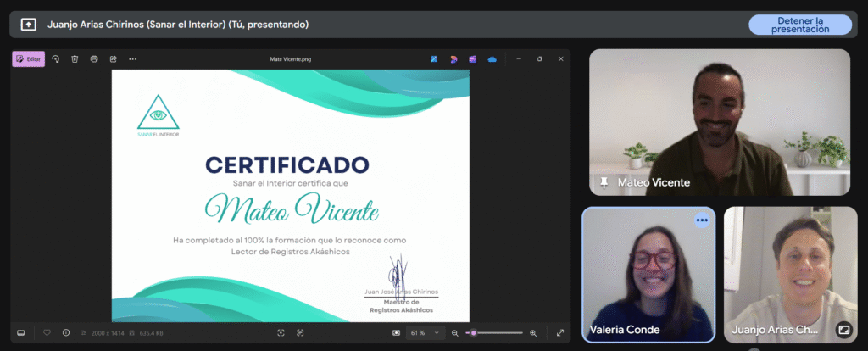Open the blue picture app icon in title bar
Image resolution: width=868 pixels, height=351 pixels.
tap(434, 59)
